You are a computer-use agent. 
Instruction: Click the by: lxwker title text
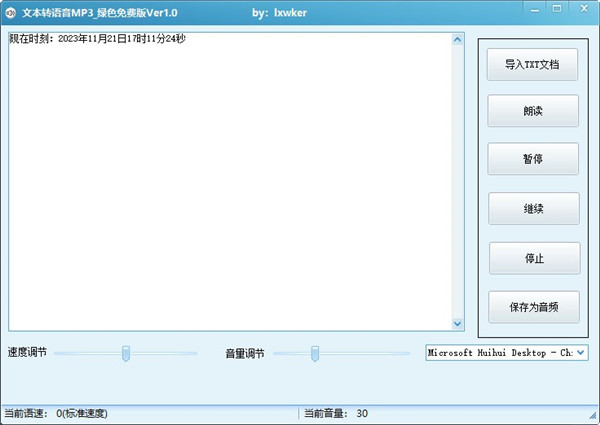tap(279, 13)
